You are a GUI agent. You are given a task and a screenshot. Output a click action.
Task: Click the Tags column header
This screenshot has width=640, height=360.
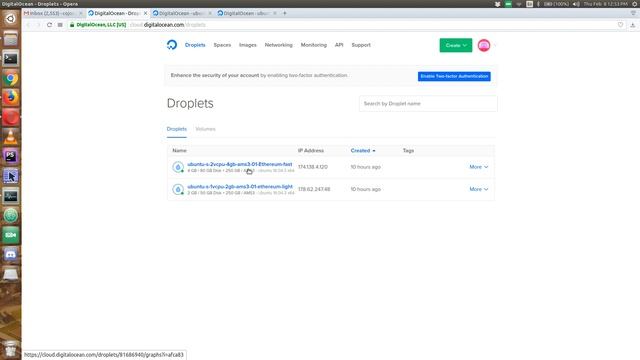point(408,151)
